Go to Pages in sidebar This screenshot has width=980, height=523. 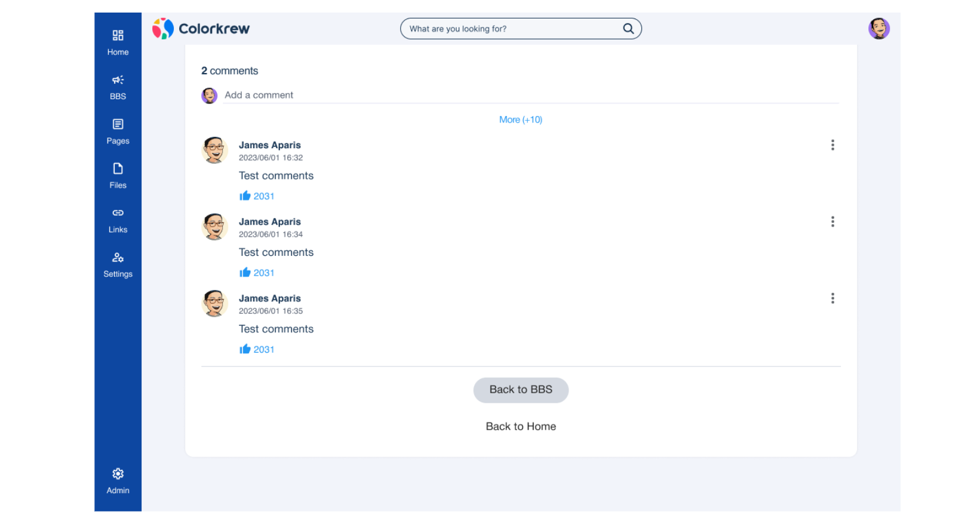point(118,131)
